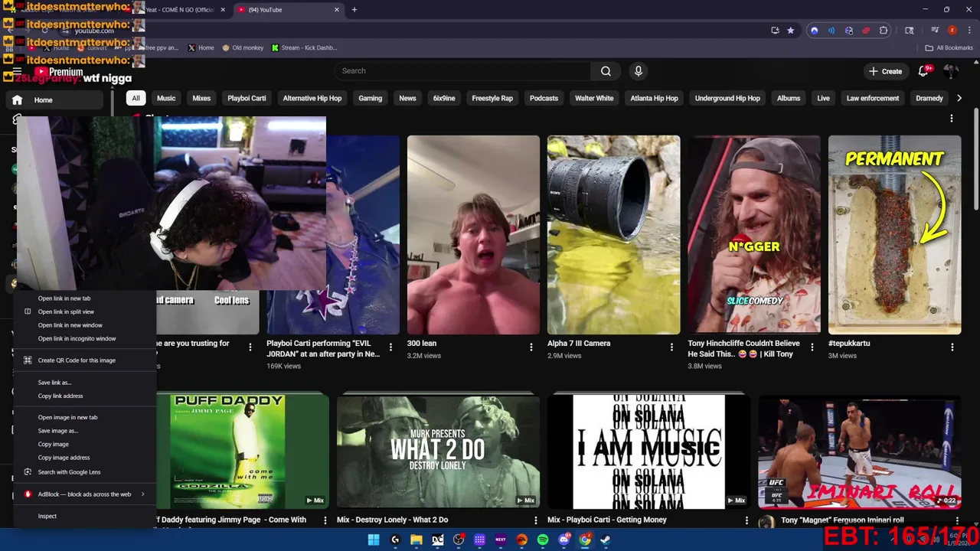Play the Destroy Lonely What 2 Do mix
The image size is (980, 551).
[438, 451]
